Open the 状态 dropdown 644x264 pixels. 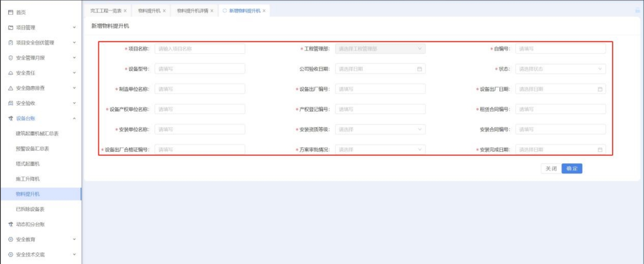click(x=560, y=69)
